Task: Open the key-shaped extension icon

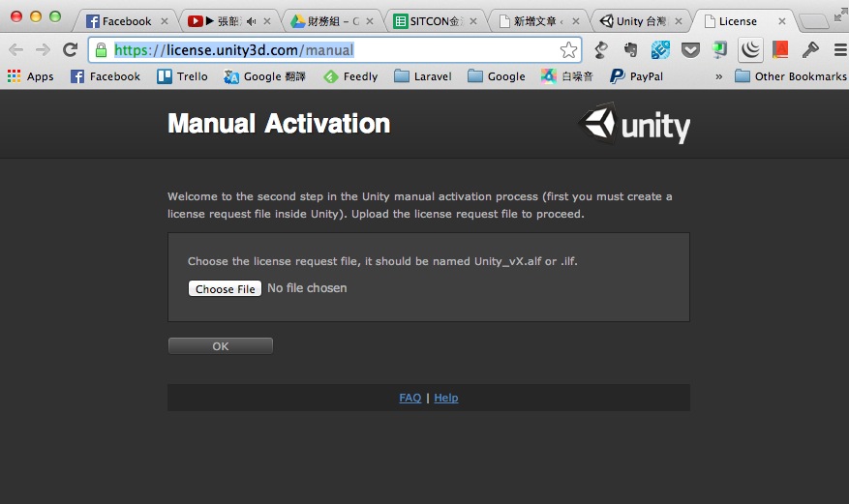Action: pos(810,50)
